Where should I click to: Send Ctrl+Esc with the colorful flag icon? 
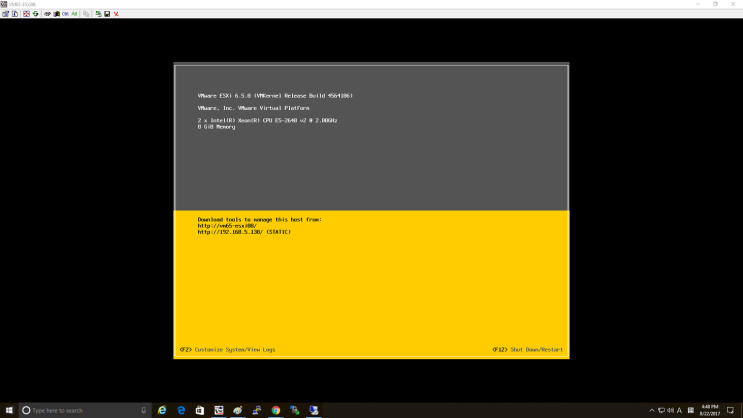click(56, 14)
